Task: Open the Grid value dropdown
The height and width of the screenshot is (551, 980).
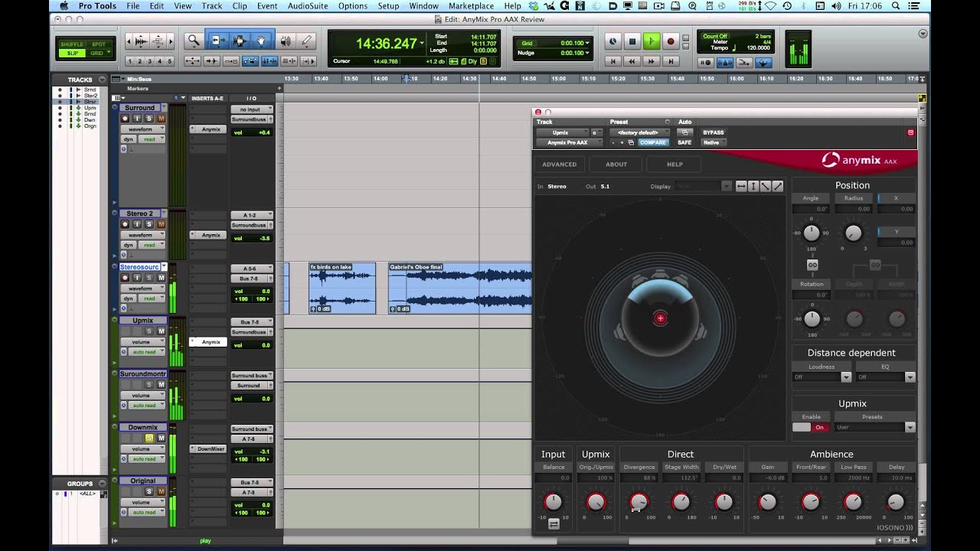Action: pos(575,43)
